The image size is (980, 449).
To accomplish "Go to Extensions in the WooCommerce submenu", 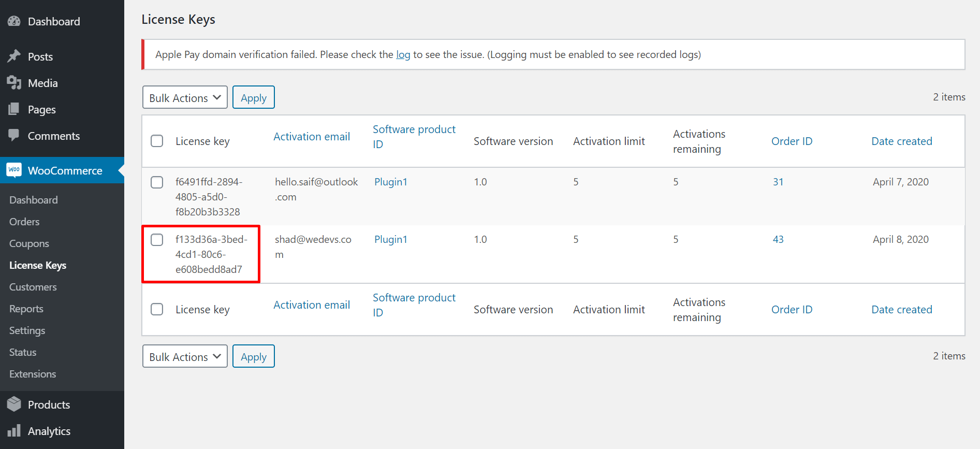I will pos(33,374).
